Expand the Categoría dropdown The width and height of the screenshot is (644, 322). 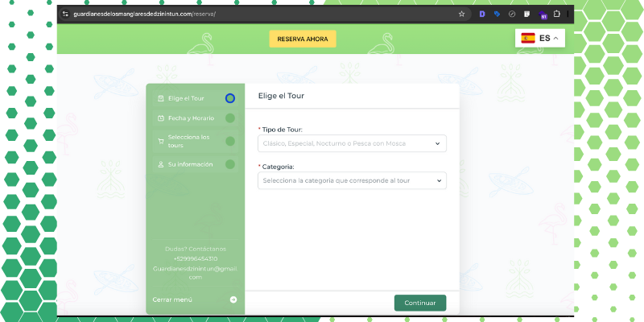(352, 180)
